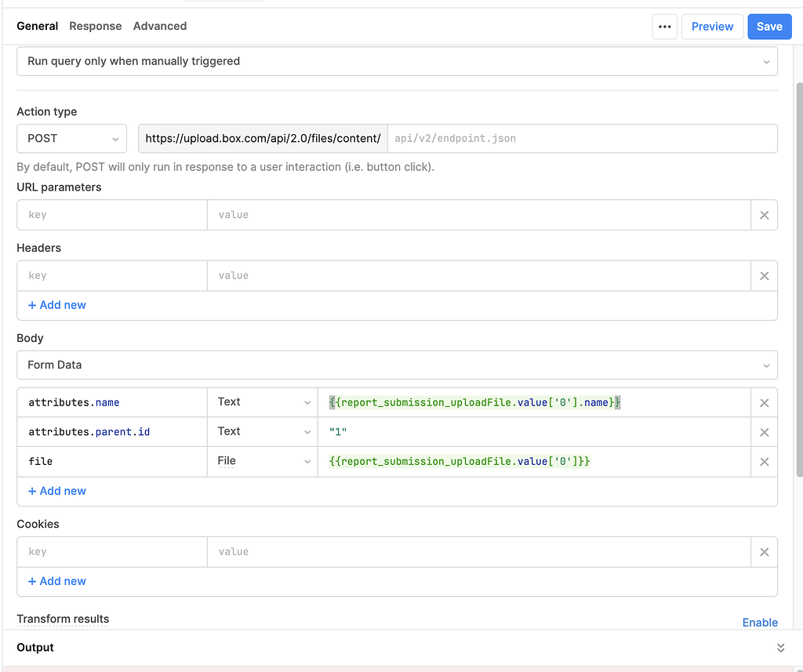Image resolution: width=803 pixels, height=672 pixels.
Task: Enable Transform results
Action: pyautogui.click(x=759, y=622)
